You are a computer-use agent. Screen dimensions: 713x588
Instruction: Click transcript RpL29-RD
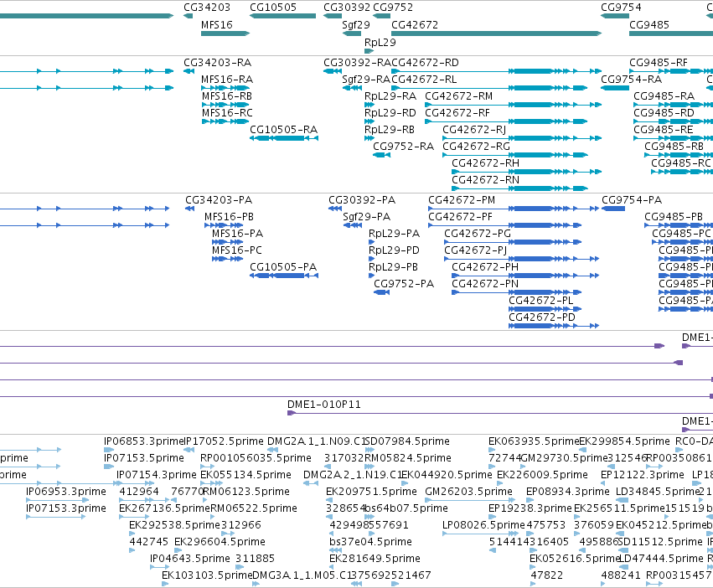[390, 113]
